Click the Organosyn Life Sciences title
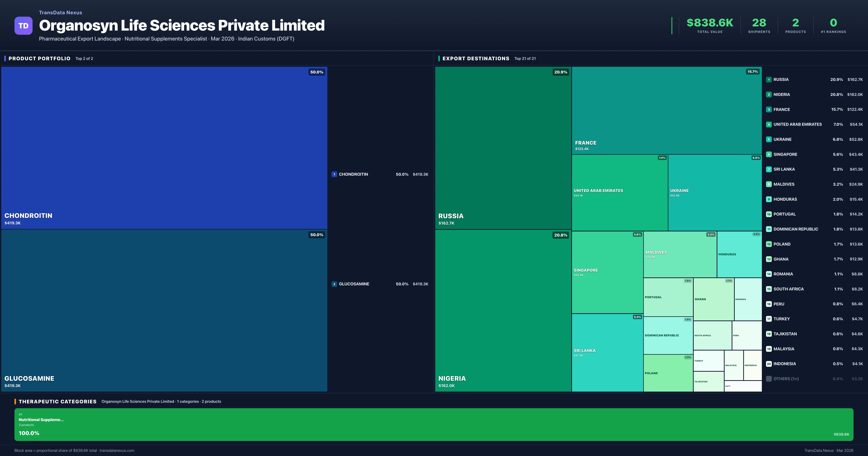The height and width of the screenshot is (456, 868). (182, 25)
